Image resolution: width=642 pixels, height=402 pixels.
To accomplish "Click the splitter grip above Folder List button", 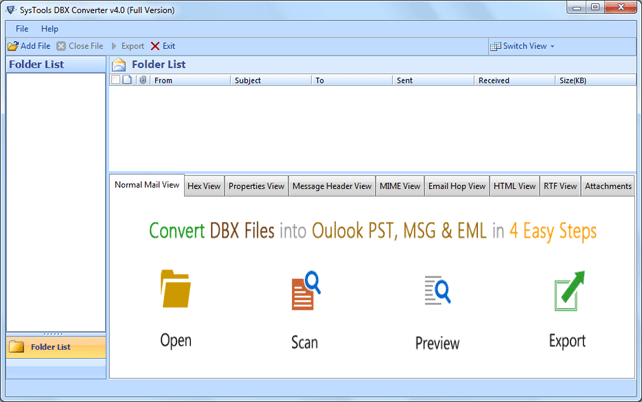I will (53, 334).
